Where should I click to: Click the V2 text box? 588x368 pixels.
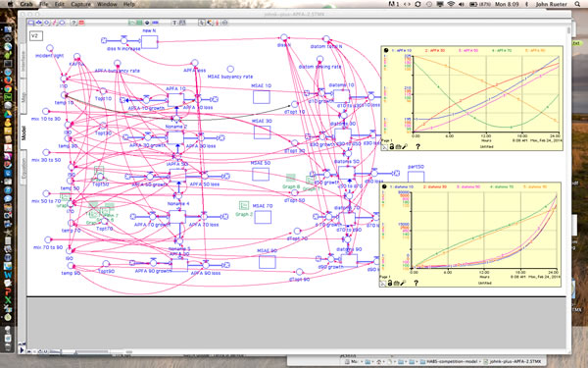click(x=36, y=36)
